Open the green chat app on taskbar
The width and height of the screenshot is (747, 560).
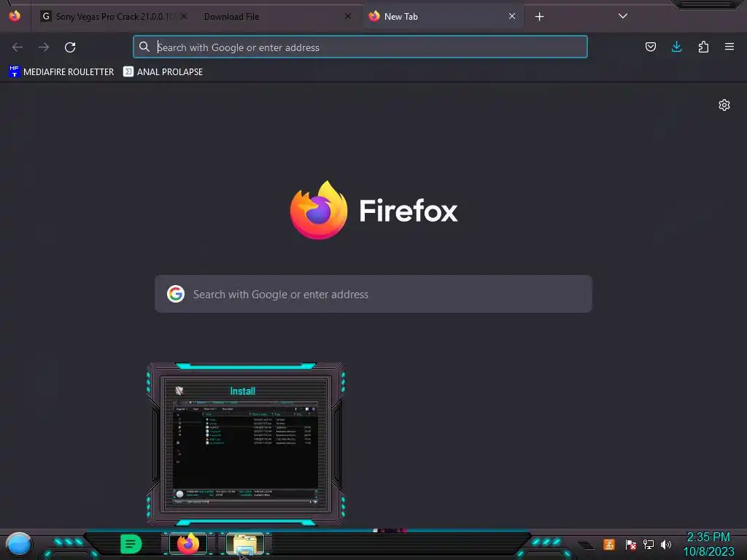131,544
